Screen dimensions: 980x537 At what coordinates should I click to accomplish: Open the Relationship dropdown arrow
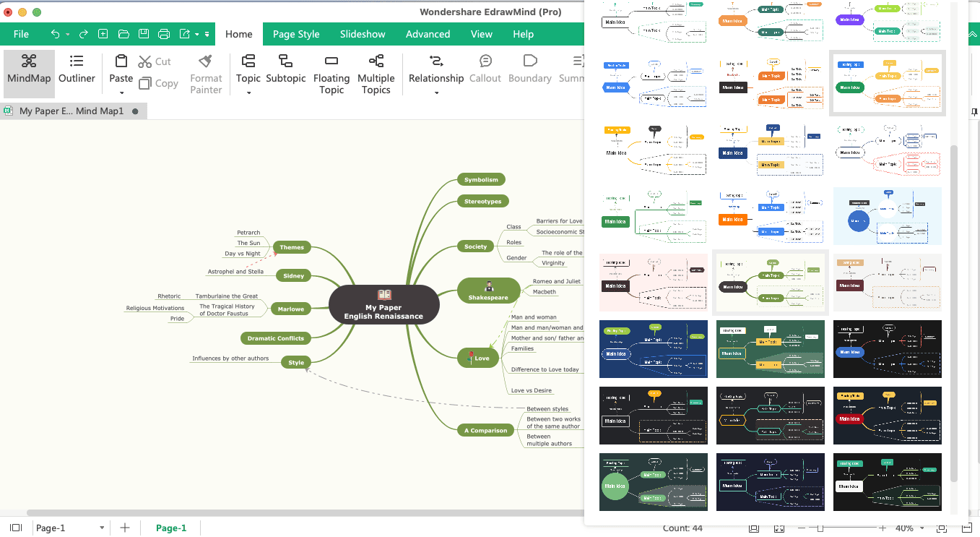pos(436,93)
